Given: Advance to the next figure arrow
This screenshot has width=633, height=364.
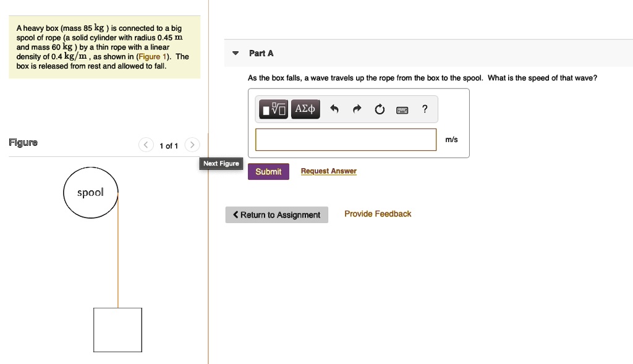Looking at the screenshot, I should coord(192,145).
